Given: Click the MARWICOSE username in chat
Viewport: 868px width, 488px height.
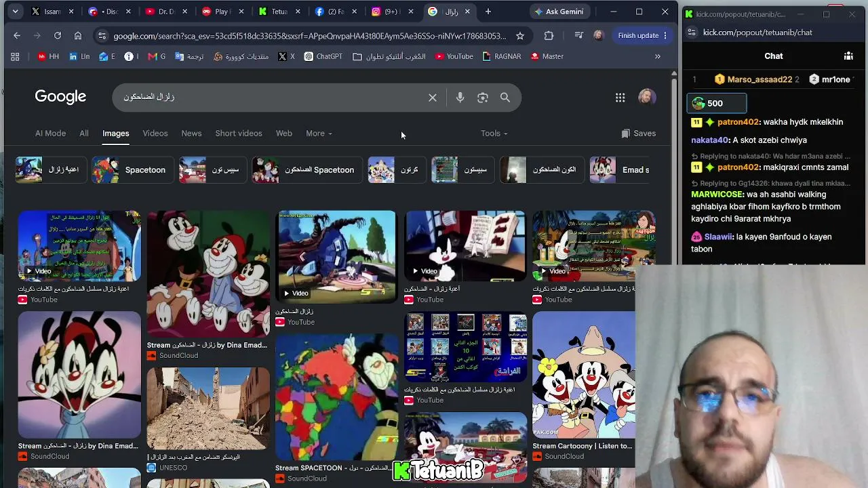Looking at the screenshot, I should click(x=717, y=195).
